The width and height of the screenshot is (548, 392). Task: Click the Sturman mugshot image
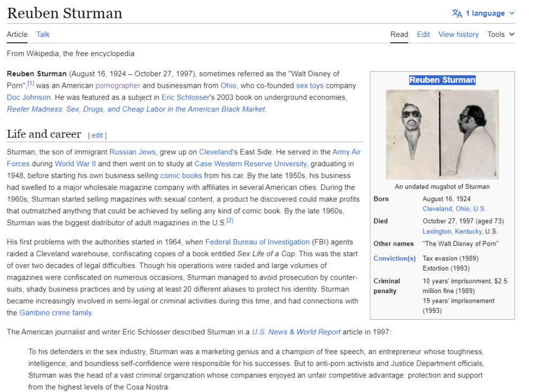[442, 134]
